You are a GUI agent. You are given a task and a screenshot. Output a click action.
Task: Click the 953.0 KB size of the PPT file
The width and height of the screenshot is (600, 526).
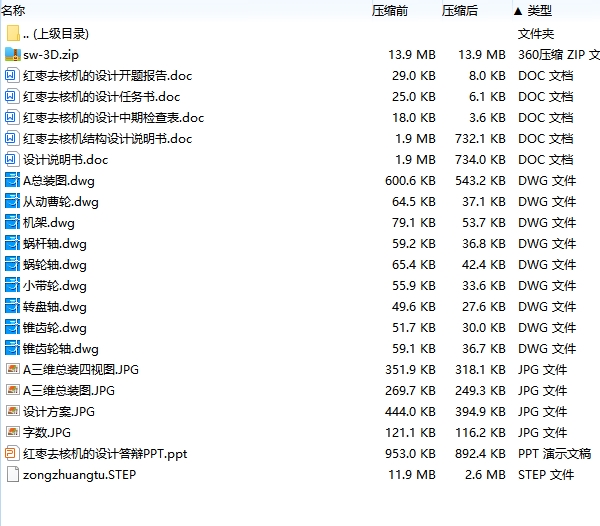(x=410, y=454)
